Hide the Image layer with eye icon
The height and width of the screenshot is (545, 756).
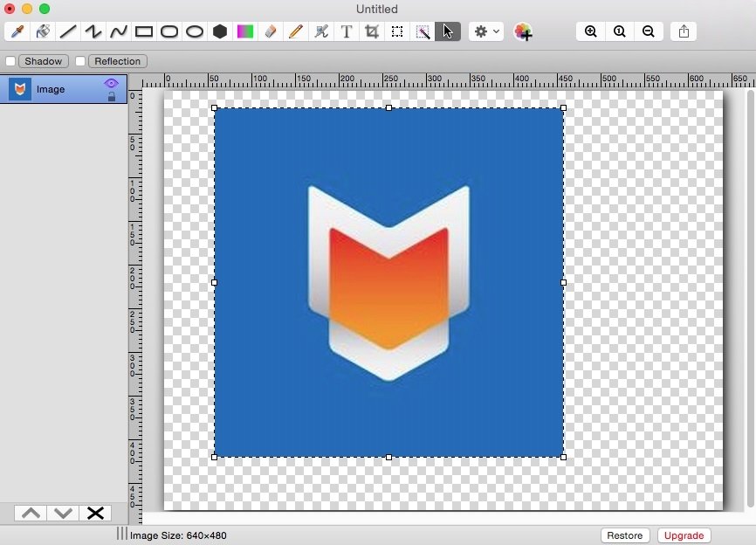[111, 84]
